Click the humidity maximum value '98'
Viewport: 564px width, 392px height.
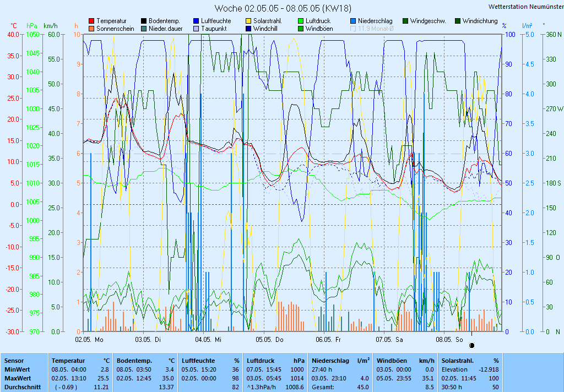236,378
